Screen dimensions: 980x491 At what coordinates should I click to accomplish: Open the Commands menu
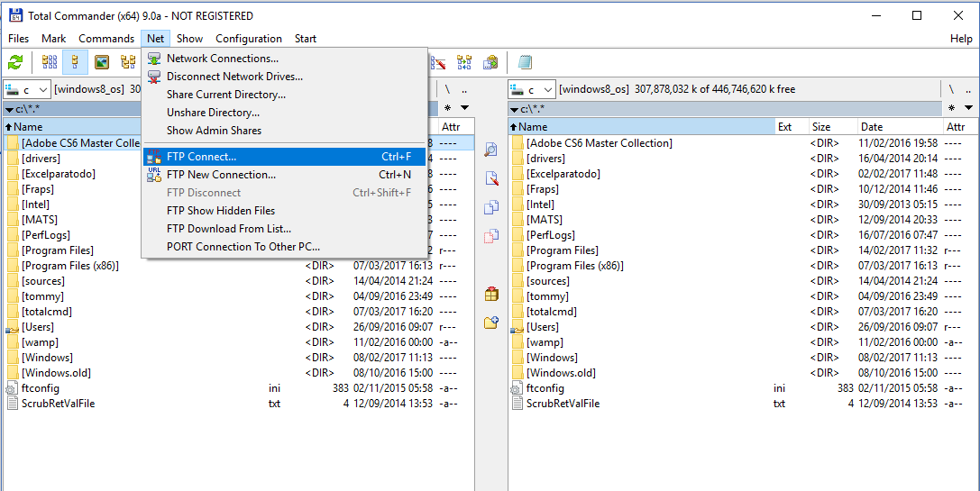coord(106,38)
